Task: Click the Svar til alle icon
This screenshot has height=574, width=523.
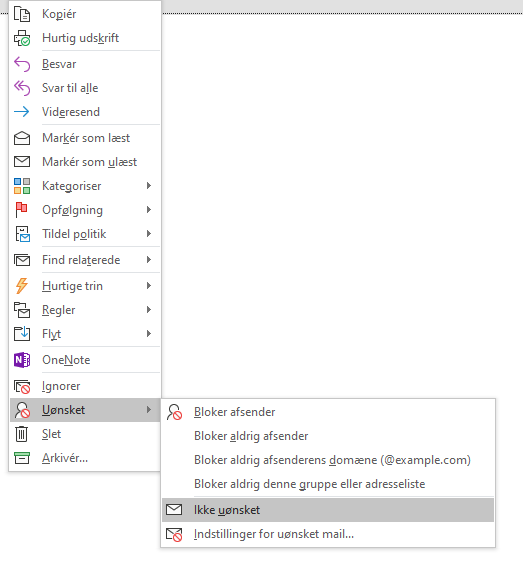Action: [x=22, y=88]
